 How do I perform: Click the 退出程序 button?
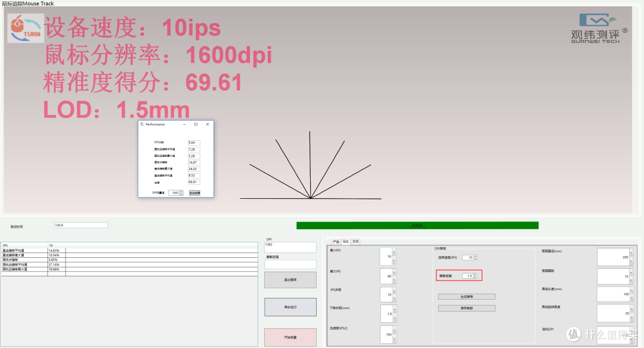(290, 280)
